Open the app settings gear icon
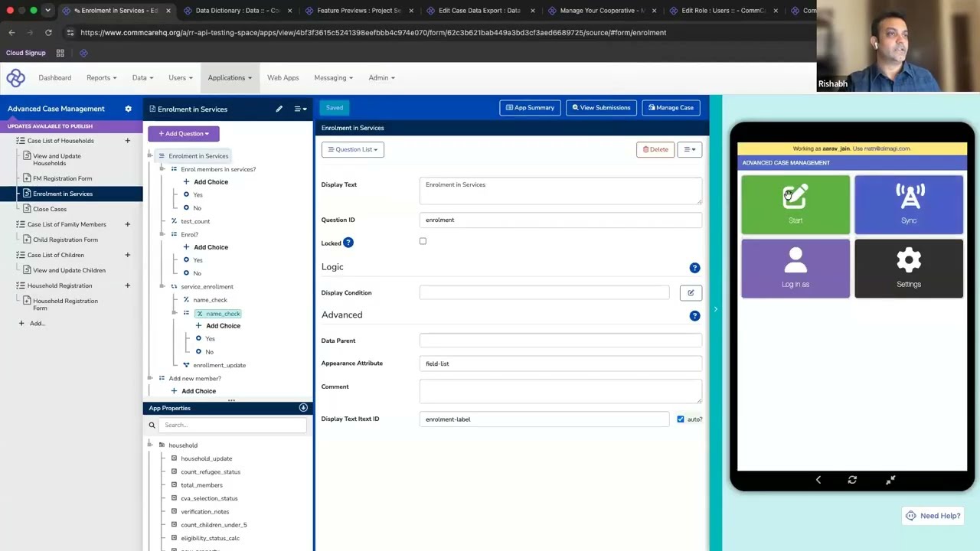This screenshot has height=551, width=980. tap(128, 109)
